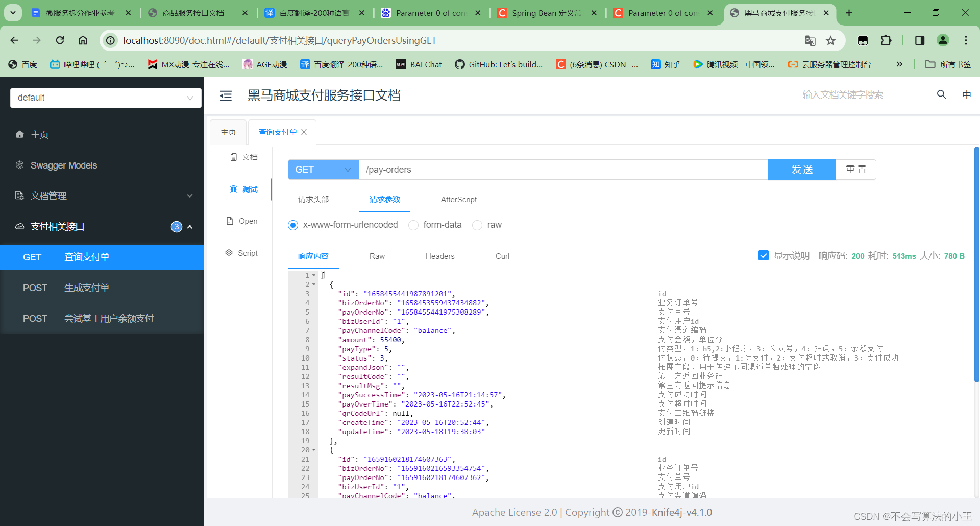Click the 重置 reset button
The width and height of the screenshot is (980, 526).
856,170
